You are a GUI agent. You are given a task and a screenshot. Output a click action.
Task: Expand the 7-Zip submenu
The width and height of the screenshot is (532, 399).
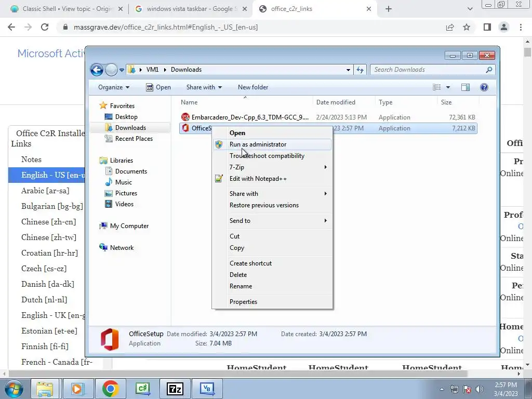(272, 167)
